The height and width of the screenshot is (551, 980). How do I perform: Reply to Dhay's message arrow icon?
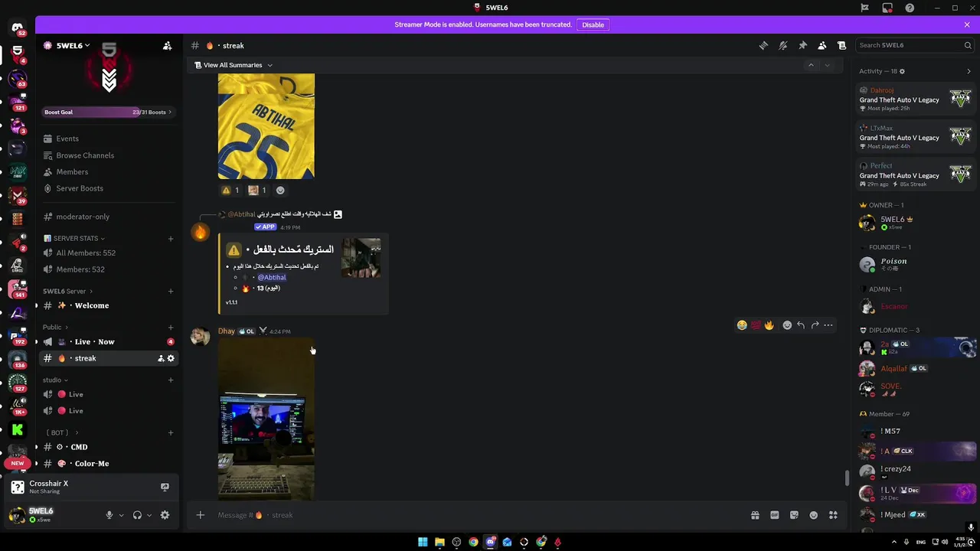pos(801,325)
